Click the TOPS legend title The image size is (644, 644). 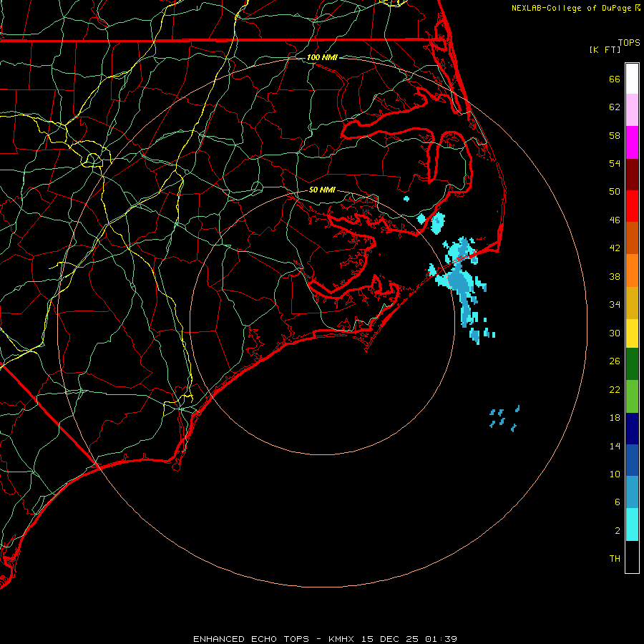(629, 42)
